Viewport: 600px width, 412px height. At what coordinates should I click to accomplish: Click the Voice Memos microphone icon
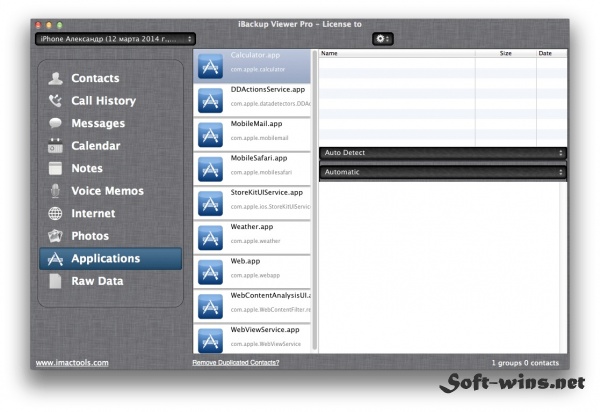point(55,191)
